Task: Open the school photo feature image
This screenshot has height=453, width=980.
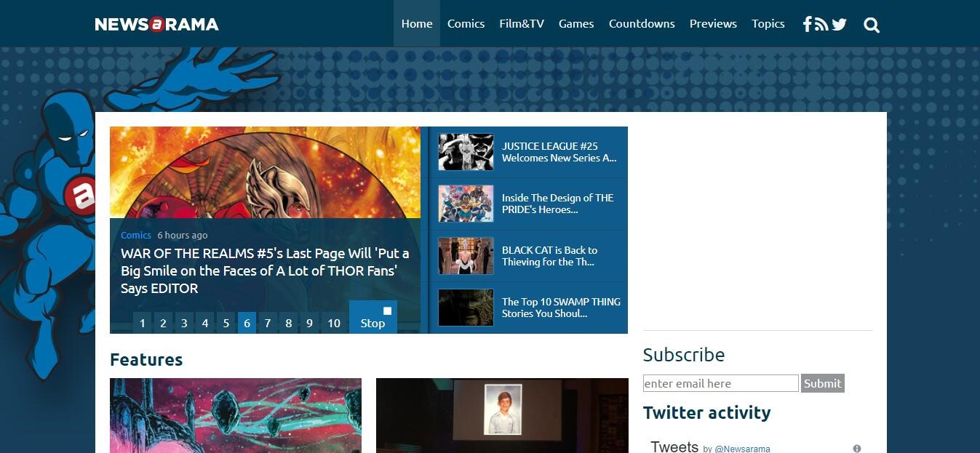Action: (502, 415)
